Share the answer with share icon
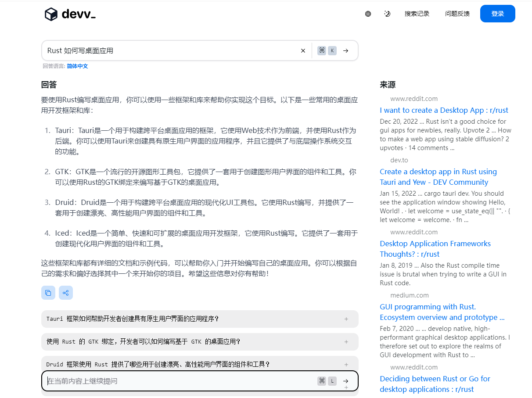Image resolution: width=532 pixels, height=398 pixels. coord(66,293)
